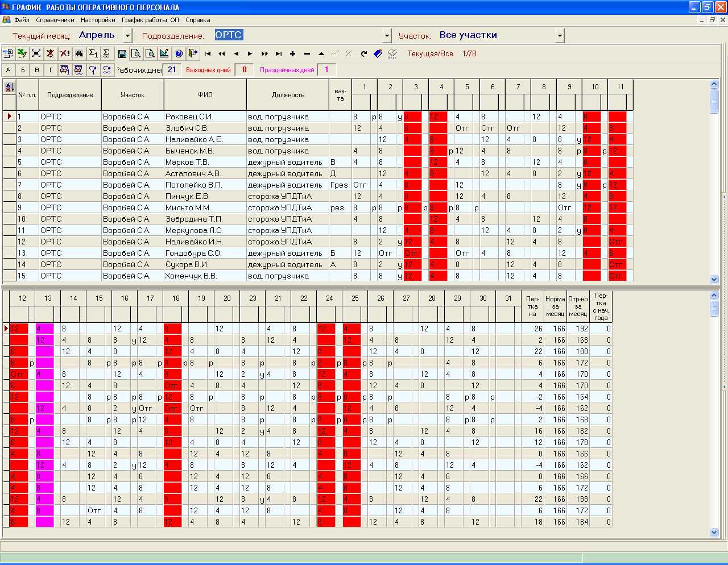The image size is (728, 565).
Task: Click the first toolbar icon with form and arrow
Action: coord(8,53)
